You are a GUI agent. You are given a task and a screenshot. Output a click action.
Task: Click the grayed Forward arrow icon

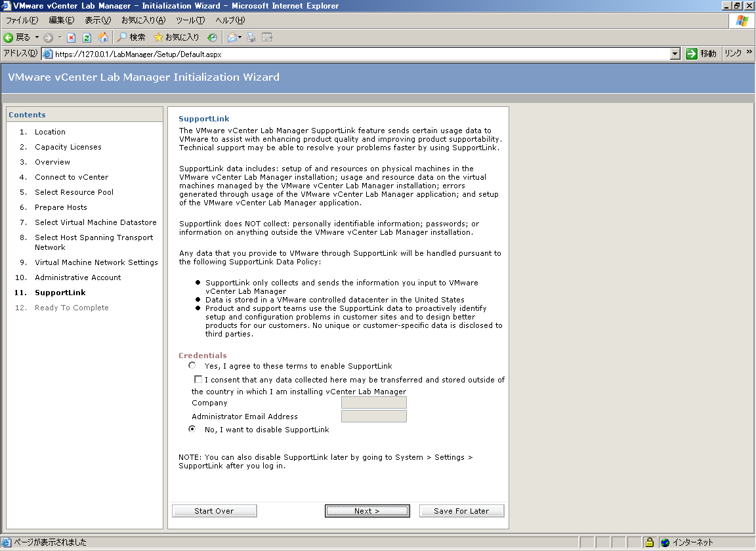(x=48, y=37)
